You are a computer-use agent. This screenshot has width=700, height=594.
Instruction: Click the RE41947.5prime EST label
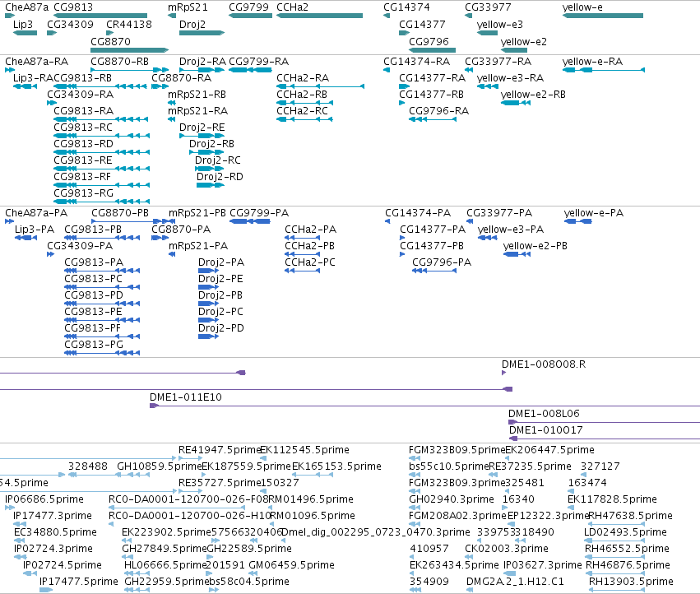219,450
